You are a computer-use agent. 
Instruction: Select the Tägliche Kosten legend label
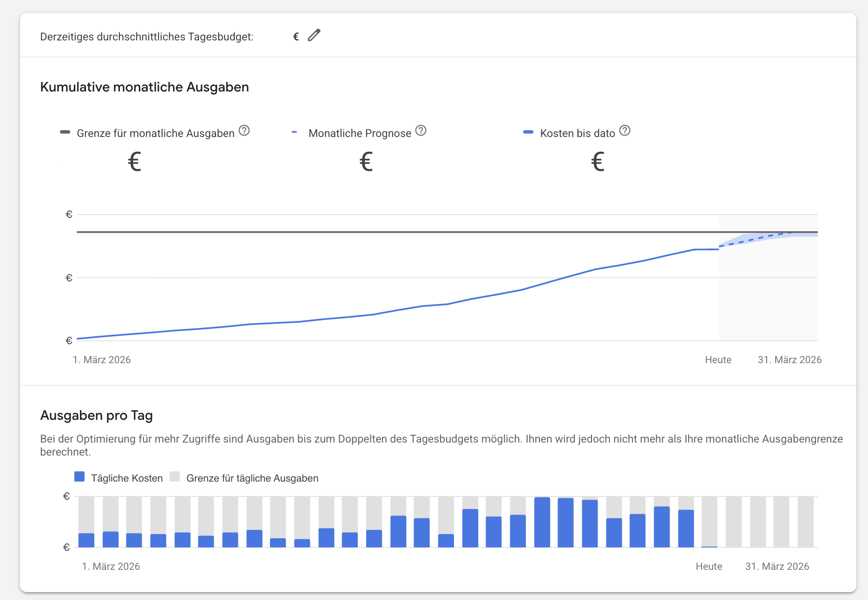pos(127,478)
